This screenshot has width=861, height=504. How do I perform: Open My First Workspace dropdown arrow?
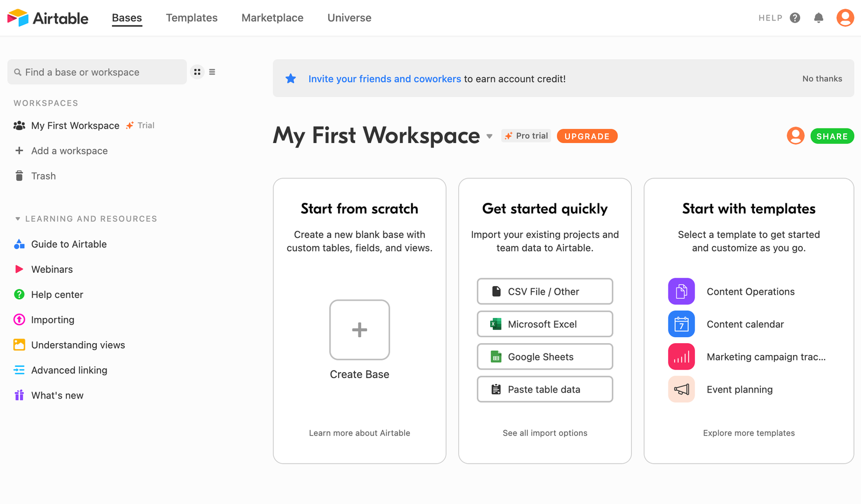click(x=489, y=137)
